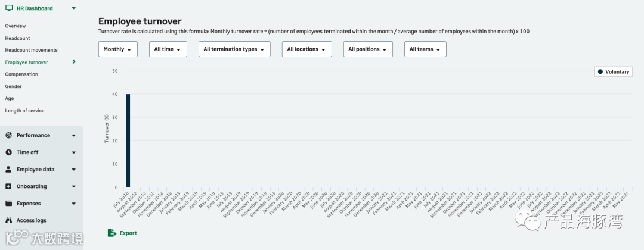Expand the All teams filter

[425, 49]
